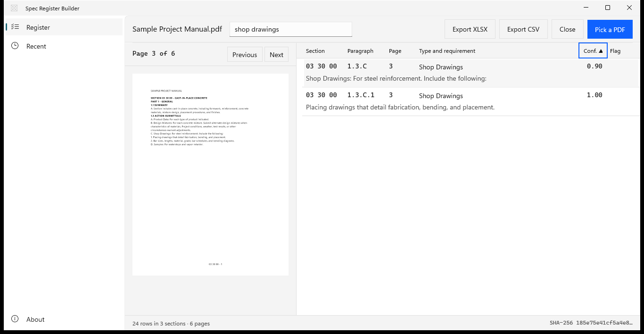This screenshot has width=644, height=334.
Task: Click the shop drawings search field
Action: (291, 29)
